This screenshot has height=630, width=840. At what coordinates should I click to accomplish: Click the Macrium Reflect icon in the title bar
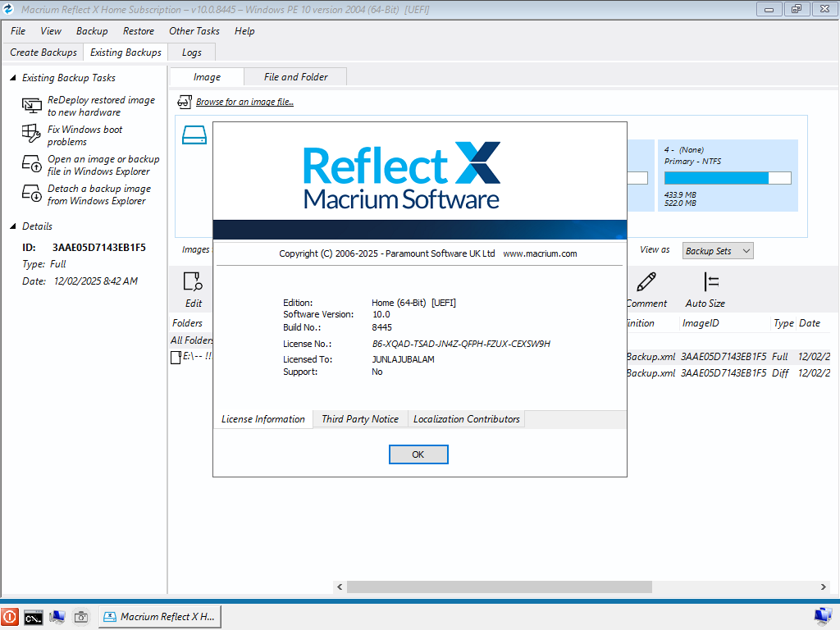[8, 9]
